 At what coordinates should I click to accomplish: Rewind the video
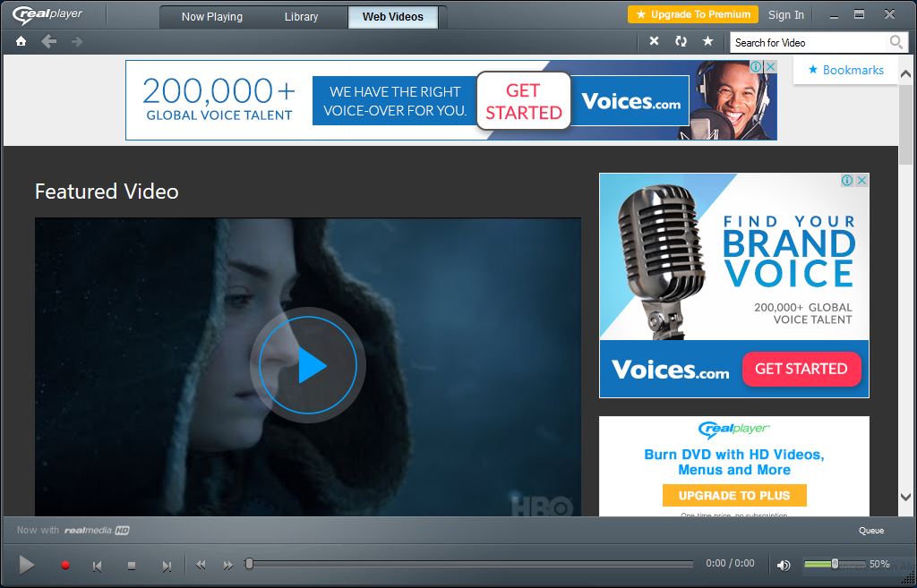coord(201,566)
